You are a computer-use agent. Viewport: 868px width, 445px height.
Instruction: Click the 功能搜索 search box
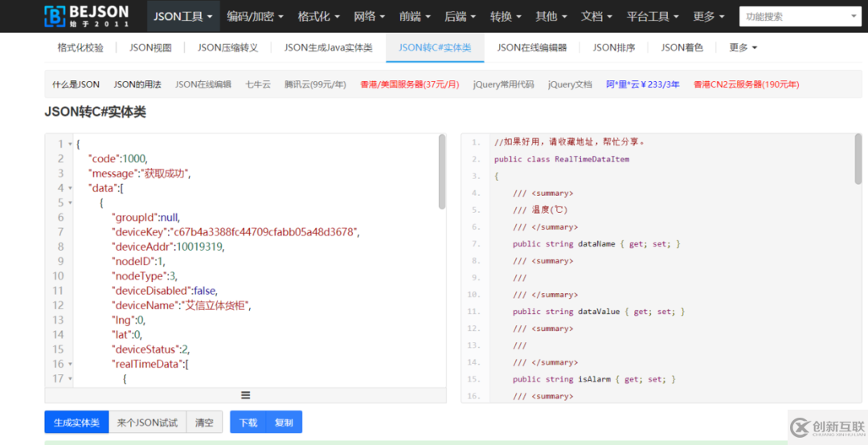coord(800,17)
